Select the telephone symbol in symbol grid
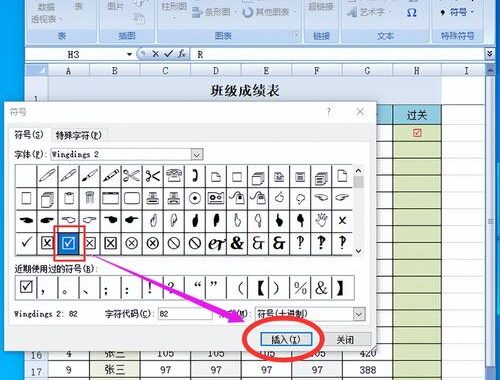The width and height of the screenshot is (500, 380). point(174,176)
